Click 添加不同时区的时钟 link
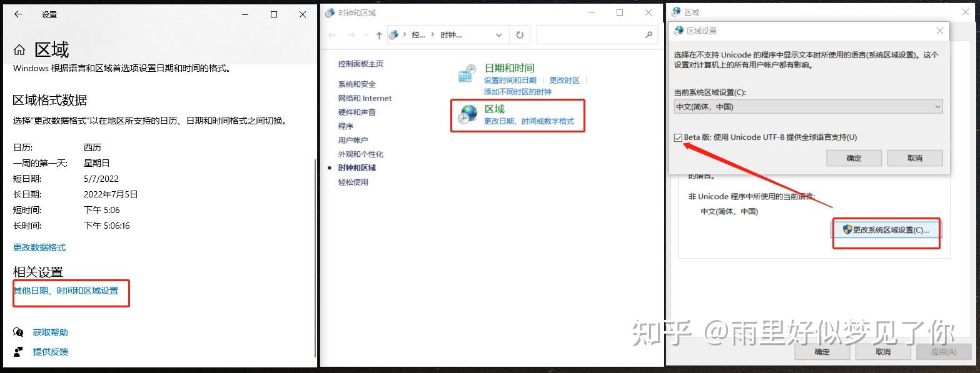 click(x=518, y=92)
